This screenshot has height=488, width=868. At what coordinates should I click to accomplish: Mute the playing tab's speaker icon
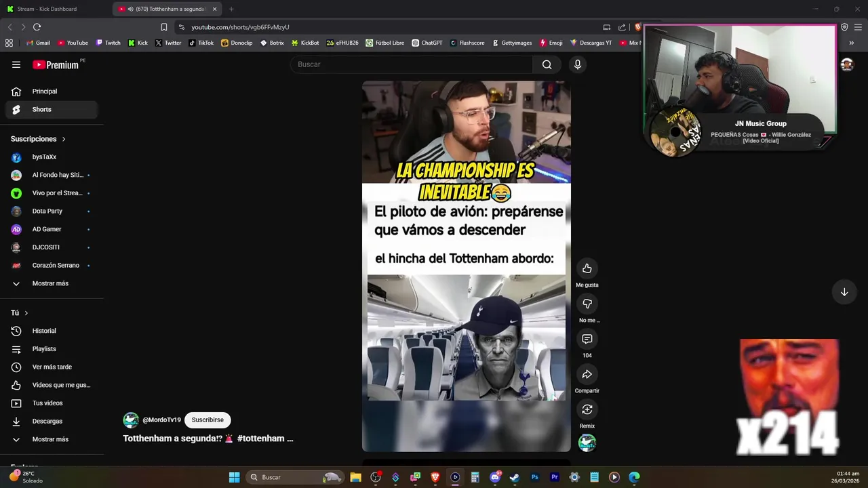coord(130,9)
